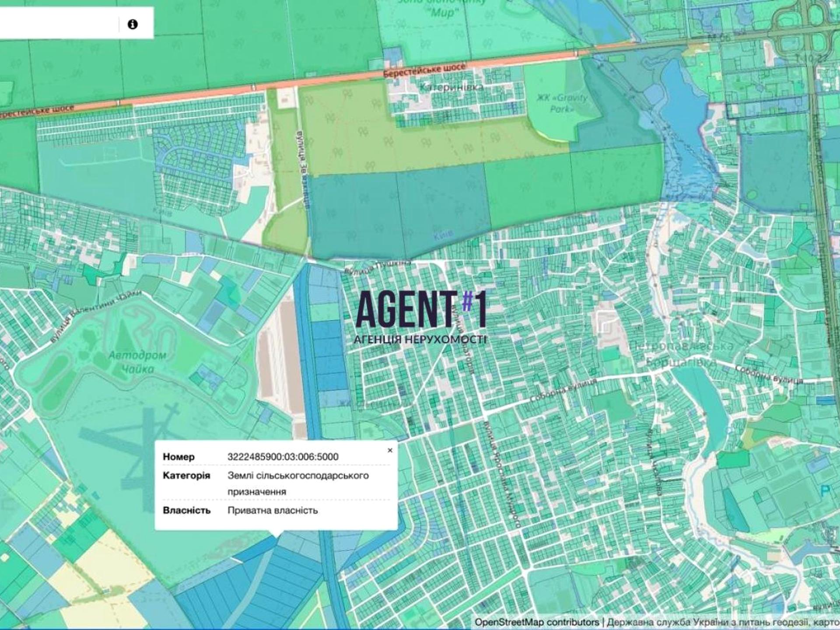The image size is (840, 630).
Task: Click the Берестейське шосе road label
Action: 424,70
